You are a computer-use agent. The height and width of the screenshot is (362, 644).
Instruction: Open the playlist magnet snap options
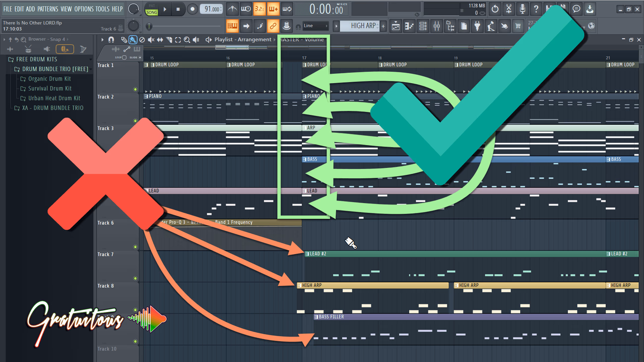coord(111,40)
